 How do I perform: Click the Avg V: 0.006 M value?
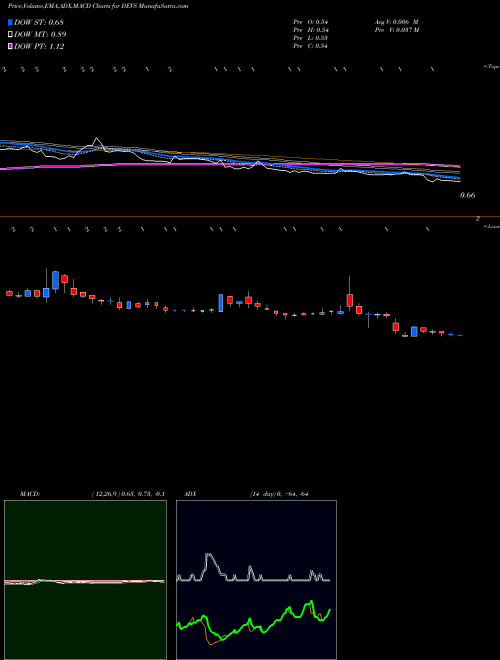coord(396,22)
